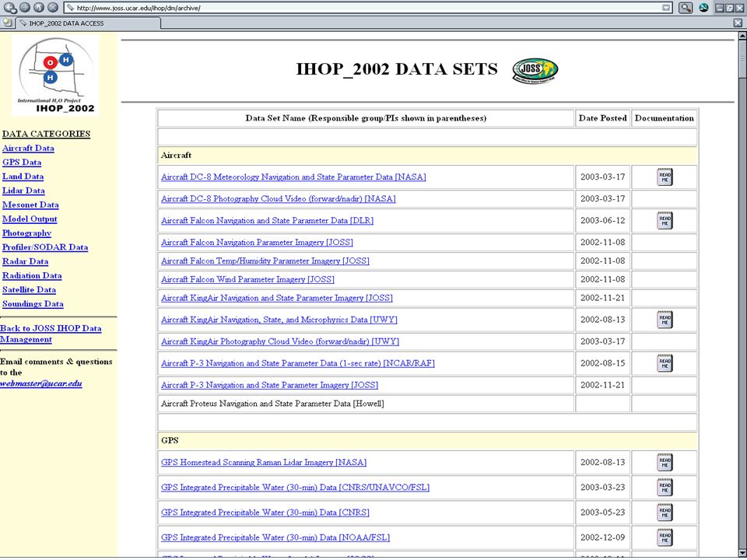Click the GPS section header row

coord(427,440)
